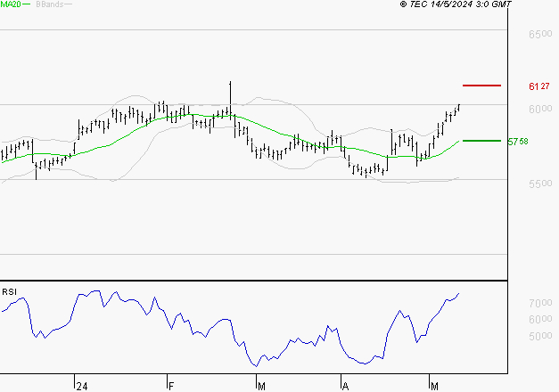Click the RSI 5000 axis label
559x392 pixels.
(540, 336)
